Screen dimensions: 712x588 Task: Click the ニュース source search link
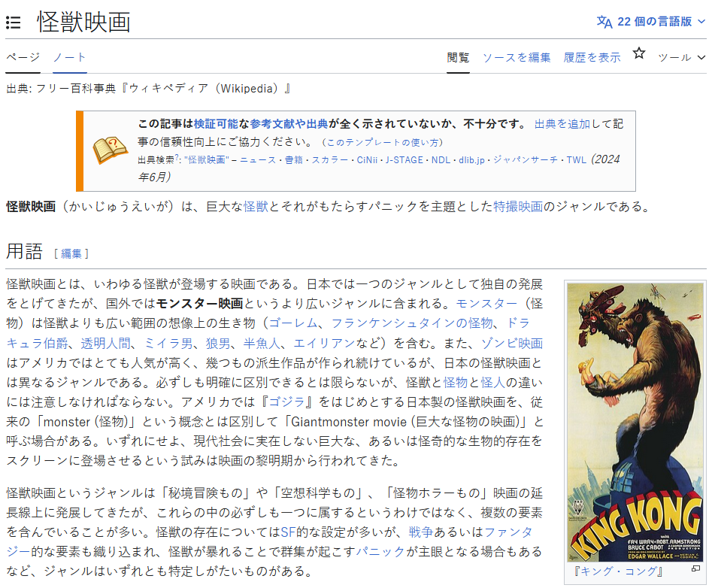pos(258,160)
